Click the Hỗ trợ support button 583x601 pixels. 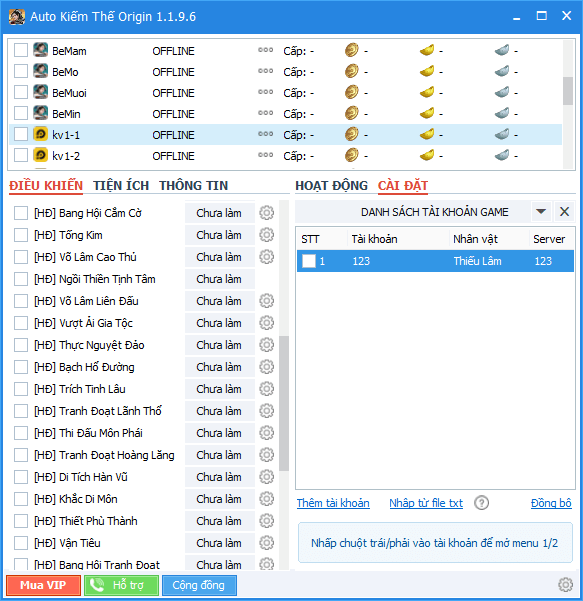click(121, 585)
